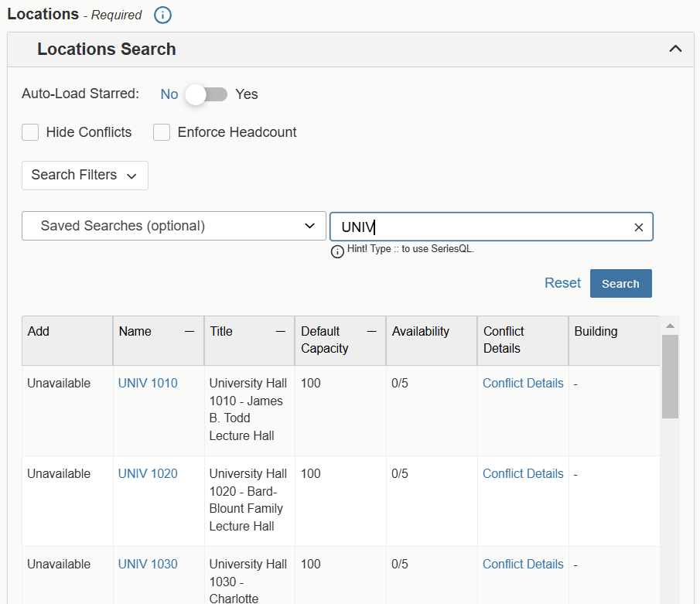Image resolution: width=700 pixels, height=604 pixels.
Task: Click the Locations info icon
Action: click(x=162, y=15)
